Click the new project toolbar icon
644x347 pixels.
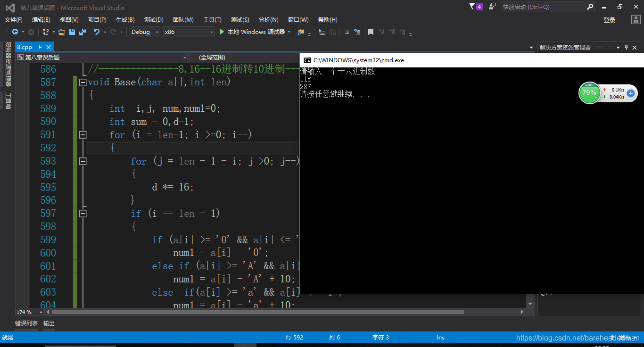pos(45,32)
